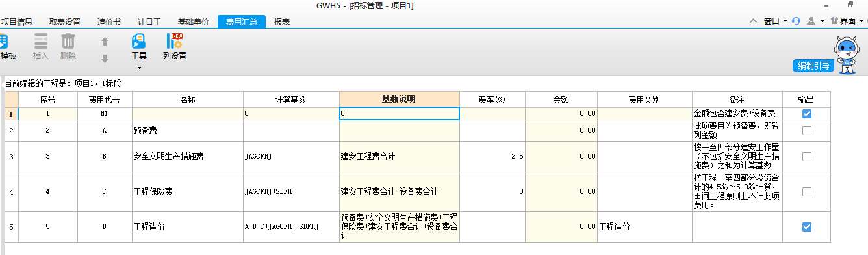Click the JAGCFHJ calculation base cell

click(x=291, y=157)
